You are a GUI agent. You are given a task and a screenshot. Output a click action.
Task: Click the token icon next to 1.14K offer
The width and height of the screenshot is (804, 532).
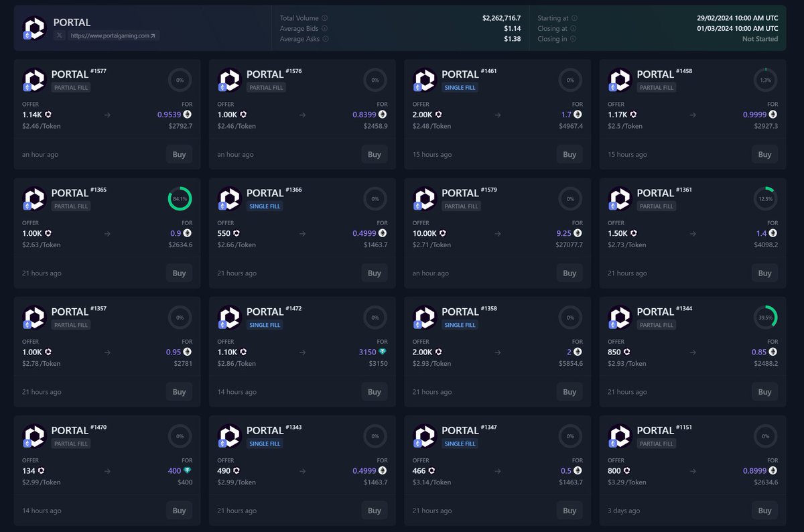(x=48, y=115)
